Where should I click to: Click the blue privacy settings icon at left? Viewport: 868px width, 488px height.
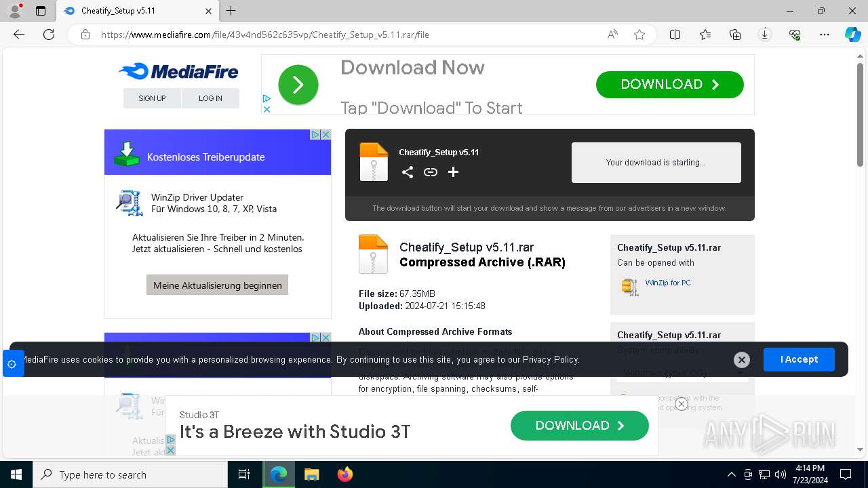pyautogui.click(x=12, y=364)
